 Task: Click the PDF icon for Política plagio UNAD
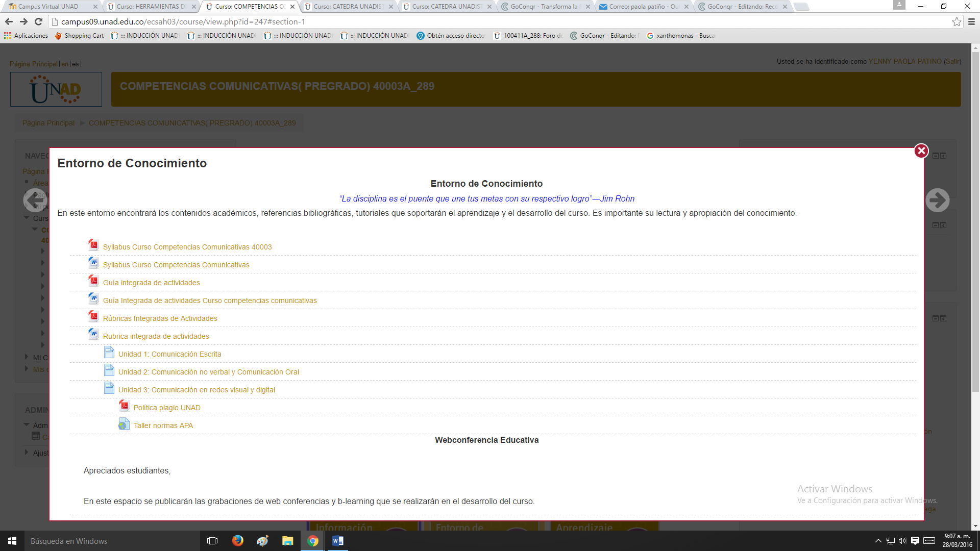coord(124,406)
